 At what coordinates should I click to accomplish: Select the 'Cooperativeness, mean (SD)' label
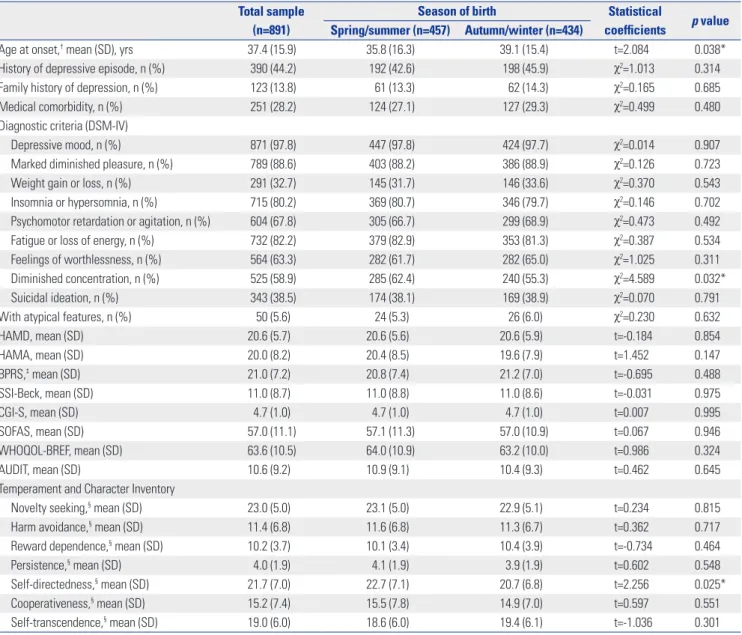click(78, 604)
